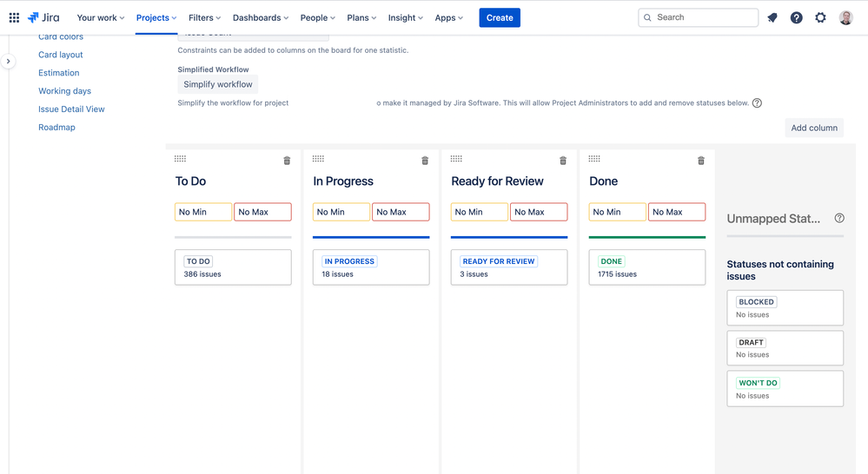
Task: Set No Min for Done column
Action: pyautogui.click(x=617, y=212)
